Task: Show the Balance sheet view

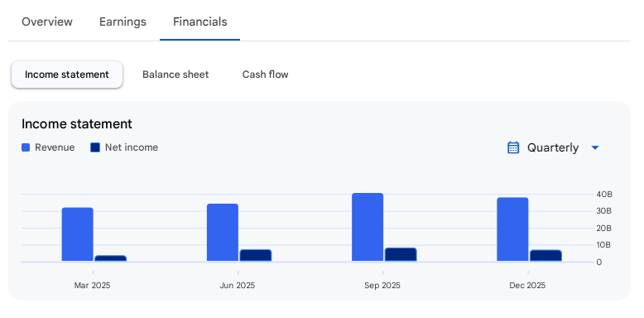Action: pos(175,75)
